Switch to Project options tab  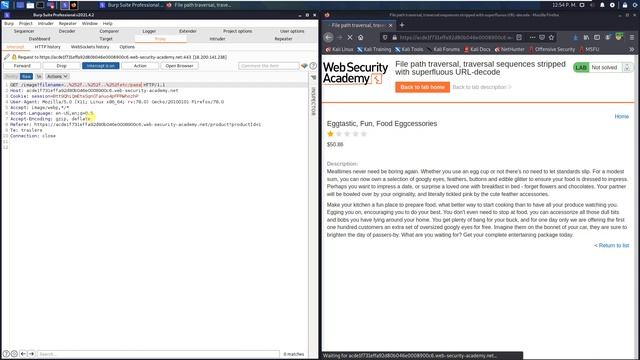238,31
